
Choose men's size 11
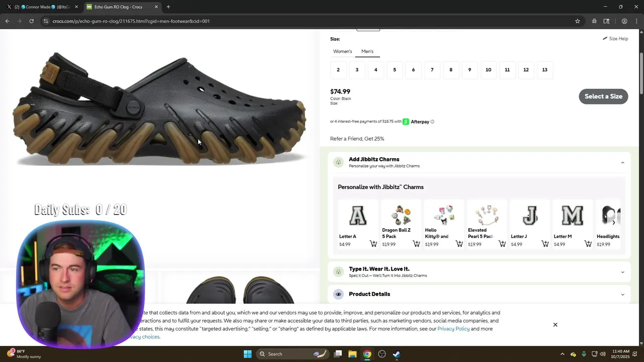507,70
